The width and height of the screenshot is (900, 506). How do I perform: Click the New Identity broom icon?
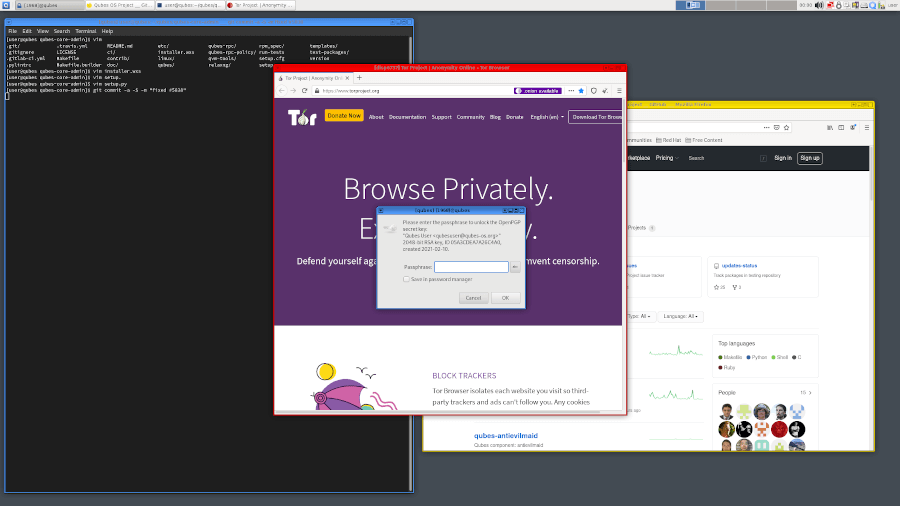(605, 91)
